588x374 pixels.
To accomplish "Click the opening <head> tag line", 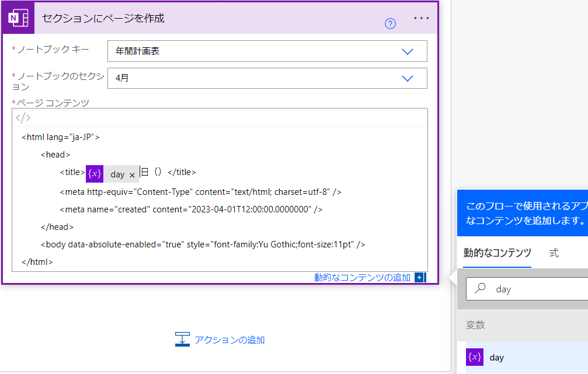I will point(55,155).
